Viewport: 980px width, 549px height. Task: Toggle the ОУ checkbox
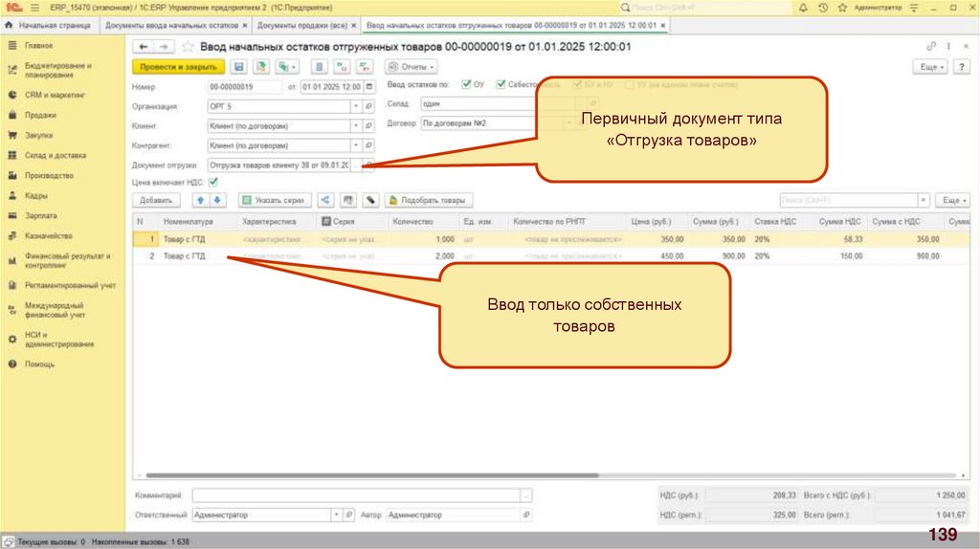pyautogui.click(x=466, y=84)
